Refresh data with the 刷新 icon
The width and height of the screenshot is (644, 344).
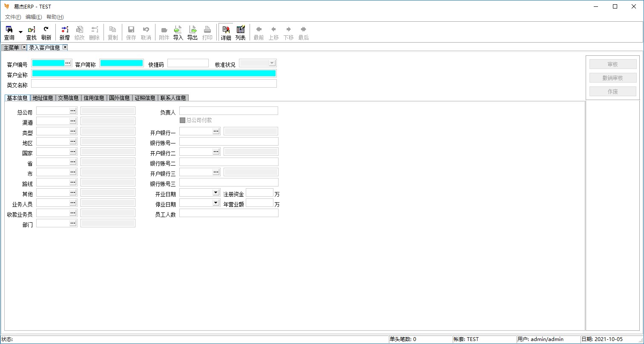point(46,33)
